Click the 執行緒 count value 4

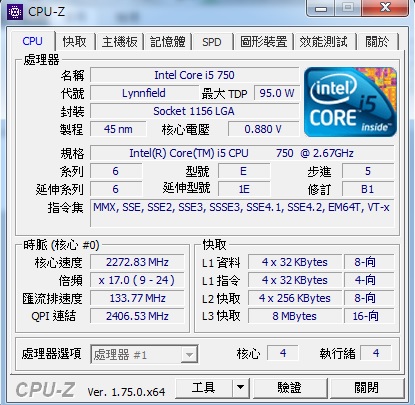click(x=376, y=353)
